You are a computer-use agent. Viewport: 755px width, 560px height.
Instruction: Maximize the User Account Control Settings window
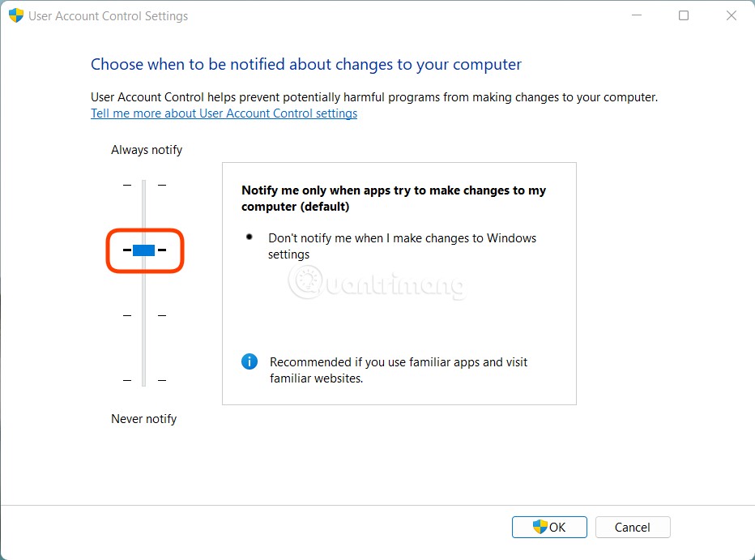coord(684,15)
